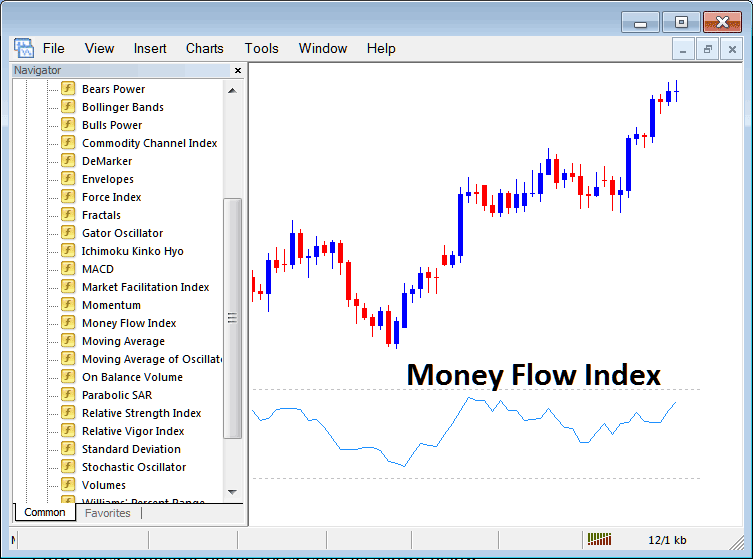Select Relative Strength Index indicator
Screen dimensions: 753x560
pos(141,413)
